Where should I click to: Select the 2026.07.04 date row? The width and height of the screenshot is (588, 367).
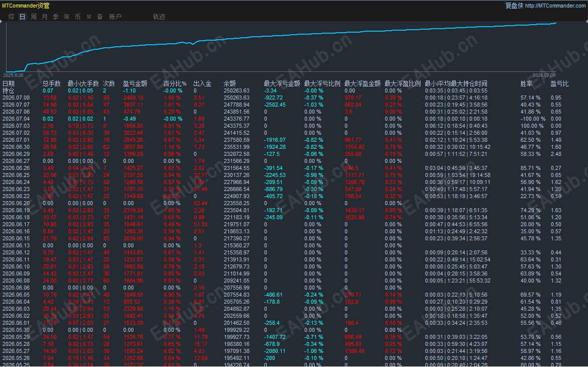click(x=16, y=119)
